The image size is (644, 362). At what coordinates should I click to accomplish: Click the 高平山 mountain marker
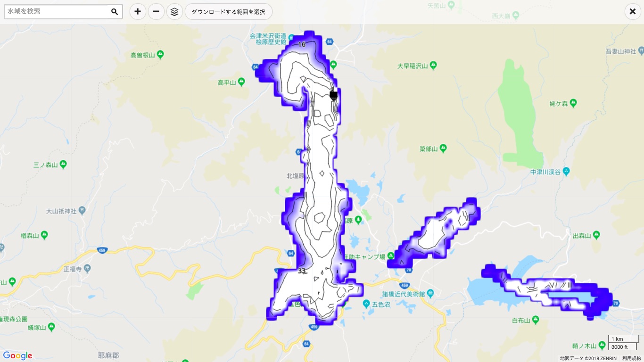[x=241, y=82]
